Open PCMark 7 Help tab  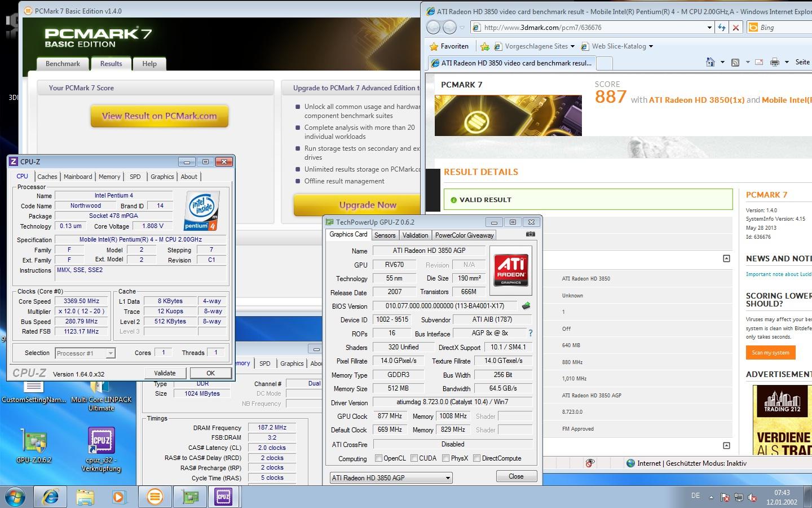149,64
